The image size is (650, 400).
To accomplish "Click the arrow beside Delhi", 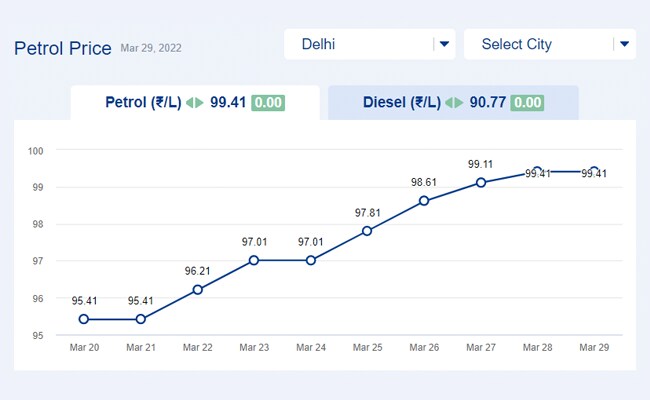I will [x=444, y=44].
